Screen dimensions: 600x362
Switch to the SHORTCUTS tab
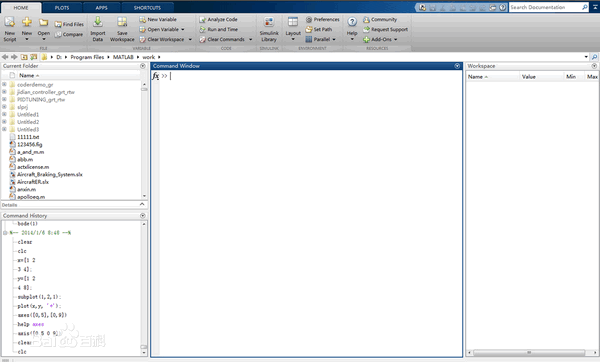point(147,8)
